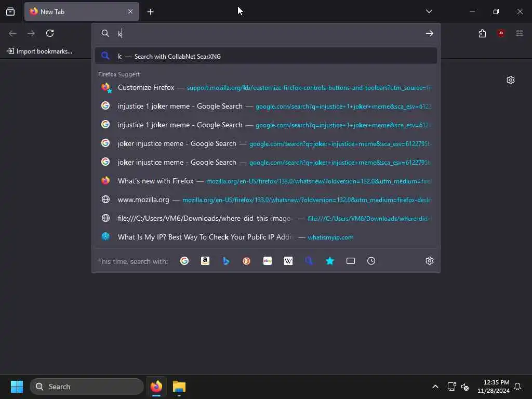532x399 pixels.
Task: Open the What Is My IP suggestion
Action: click(266, 237)
